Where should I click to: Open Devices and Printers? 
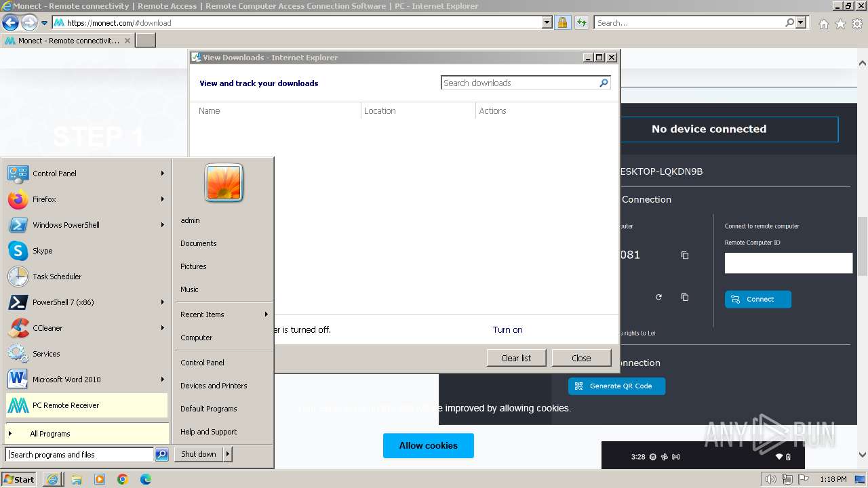(214, 386)
